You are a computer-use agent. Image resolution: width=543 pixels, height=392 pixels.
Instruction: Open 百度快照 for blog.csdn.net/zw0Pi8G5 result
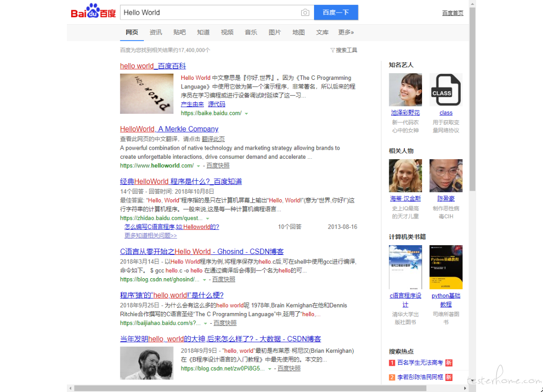point(289,369)
